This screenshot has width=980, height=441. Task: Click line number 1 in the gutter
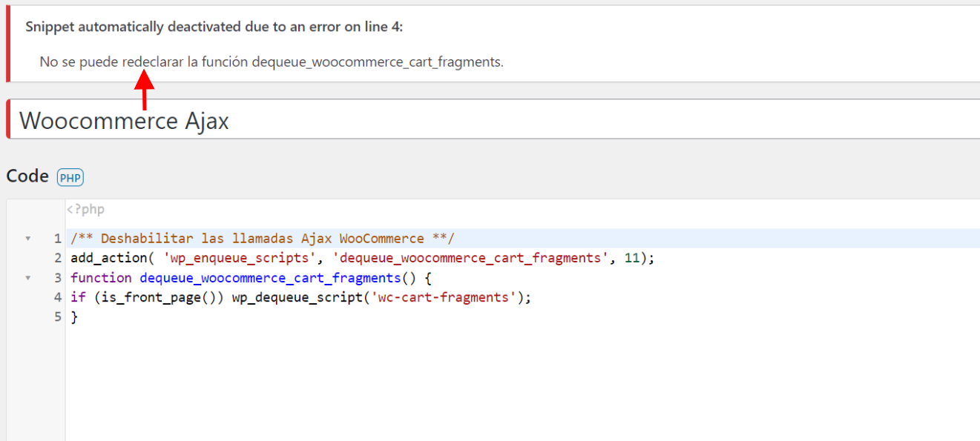[58, 239]
